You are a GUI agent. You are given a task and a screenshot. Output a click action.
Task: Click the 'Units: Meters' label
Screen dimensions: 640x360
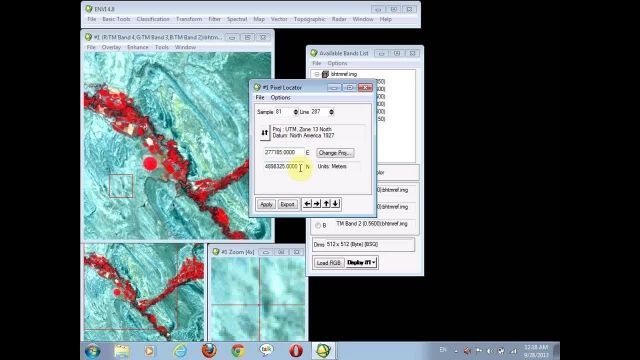(x=332, y=167)
